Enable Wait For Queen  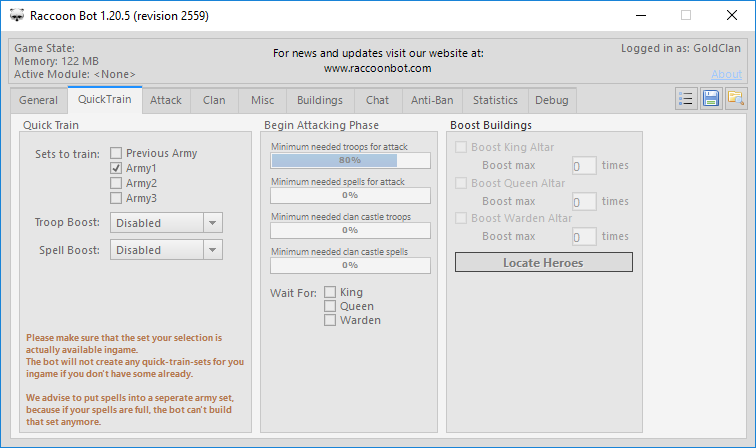tap(330, 306)
